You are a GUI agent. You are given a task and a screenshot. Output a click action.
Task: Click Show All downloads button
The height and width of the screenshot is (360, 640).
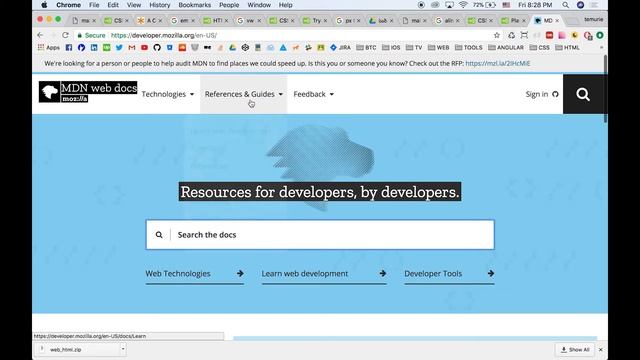click(575, 350)
